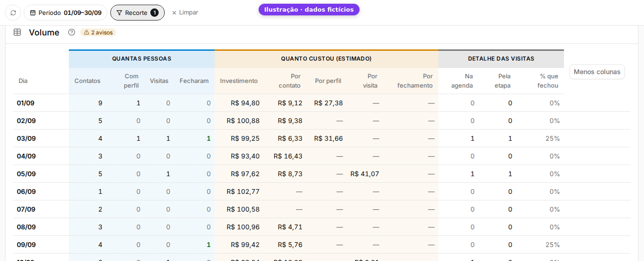Click the Pela etapa column header
This screenshot has height=261, width=644.
tap(503, 81)
